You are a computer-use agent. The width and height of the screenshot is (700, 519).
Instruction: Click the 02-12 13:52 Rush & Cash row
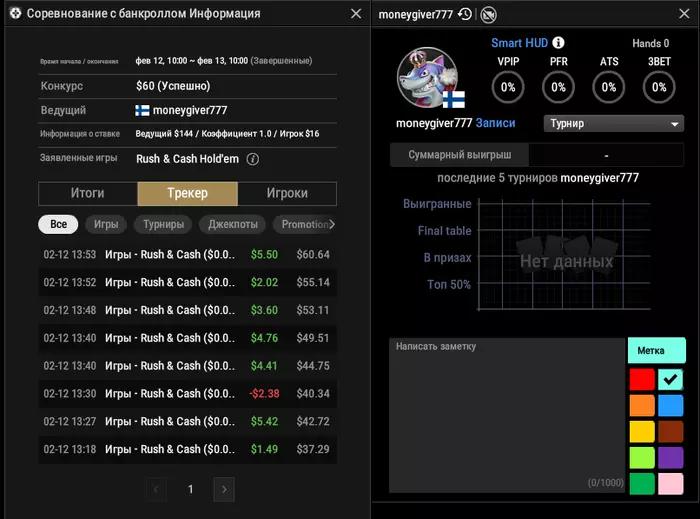pos(188,282)
